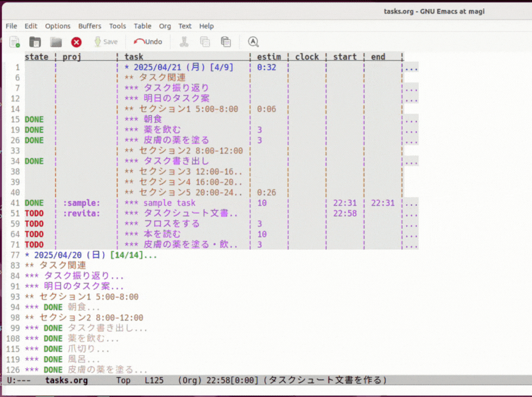Cut text using the scissors toolbar icon
Viewport: 532px width, 397px height.
pyautogui.click(x=184, y=42)
